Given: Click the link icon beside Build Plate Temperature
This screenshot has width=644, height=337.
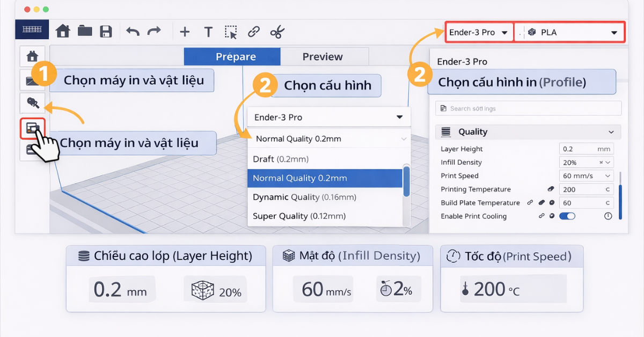Looking at the screenshot, I should coord(530,202).
